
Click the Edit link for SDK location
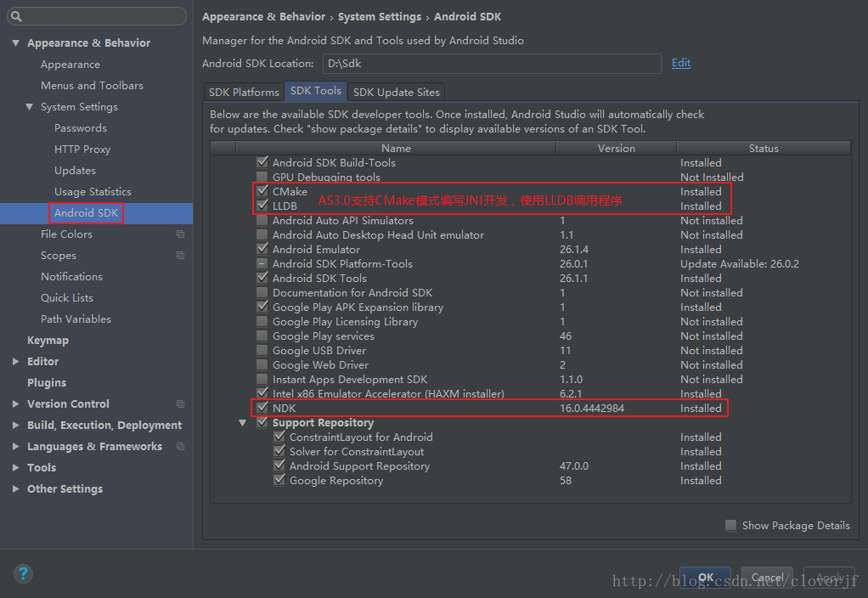681,63
